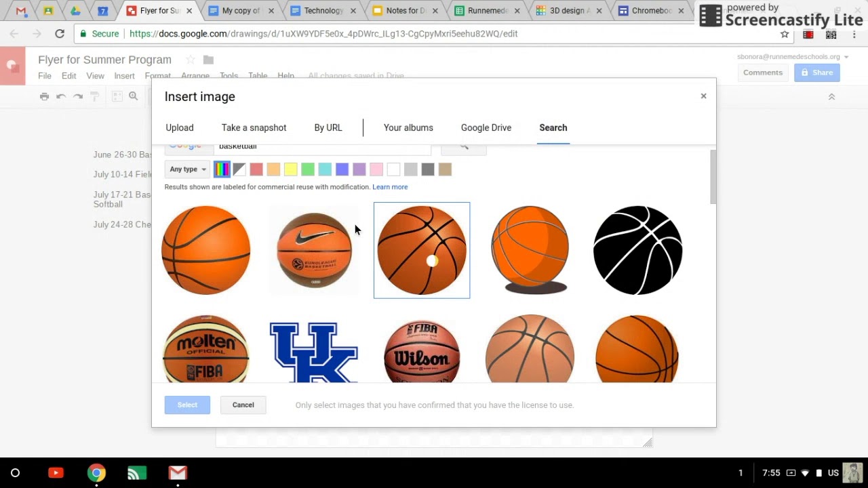Collapse the menus with double chevron

tap(831, 97)
